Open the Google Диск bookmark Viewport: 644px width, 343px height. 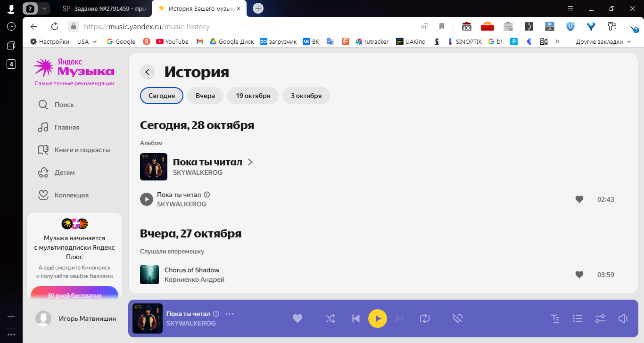pos(231,41)
